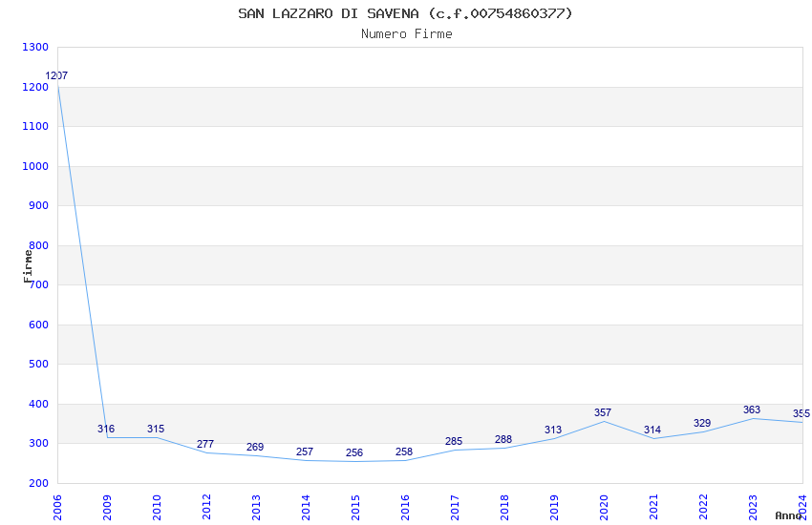Click the data label 314
This screenshot has width=812, height=525.
coord(652,430)
